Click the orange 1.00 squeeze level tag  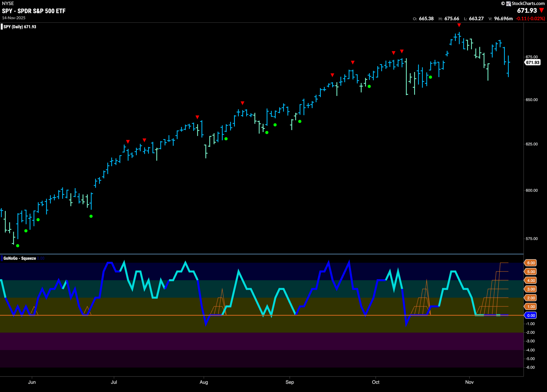[x=531, y=307]
